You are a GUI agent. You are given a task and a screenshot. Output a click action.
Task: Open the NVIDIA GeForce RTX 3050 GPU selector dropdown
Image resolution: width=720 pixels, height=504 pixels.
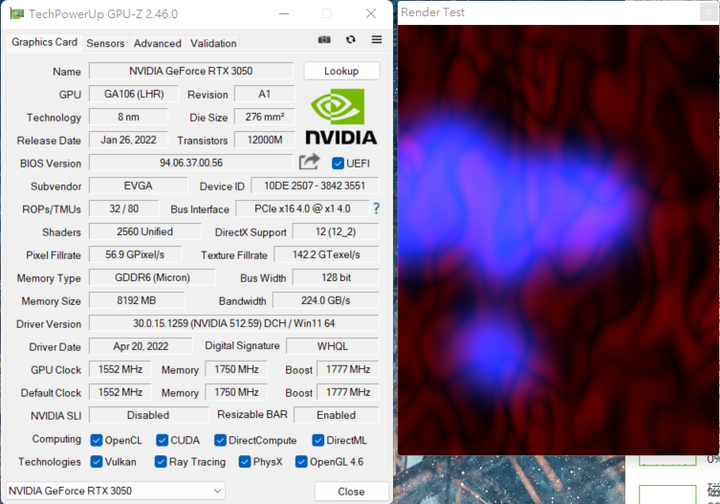(116, 491)
